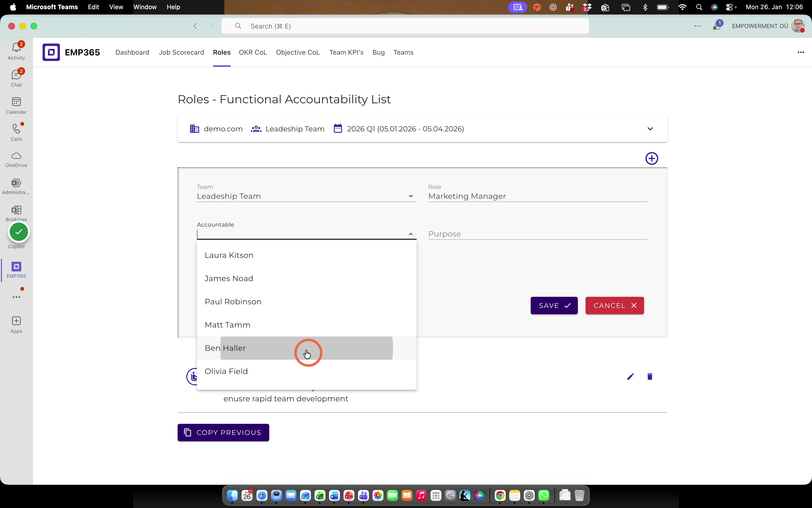This screenshot has width=812, height=508.
Task: Click the Purpose input field
Action: coord(537,234)
